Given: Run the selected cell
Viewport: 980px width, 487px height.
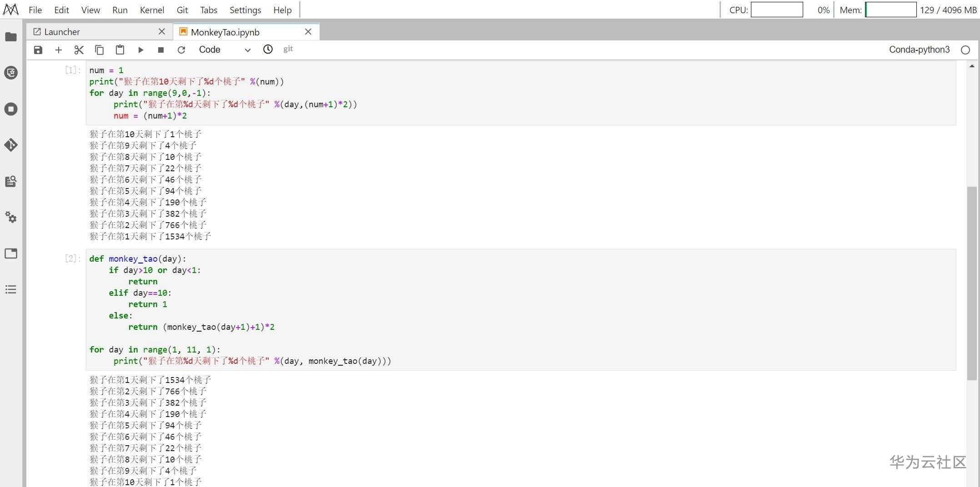Looking at the screenshot, I should pyautogui.click(x=140, y=50).
